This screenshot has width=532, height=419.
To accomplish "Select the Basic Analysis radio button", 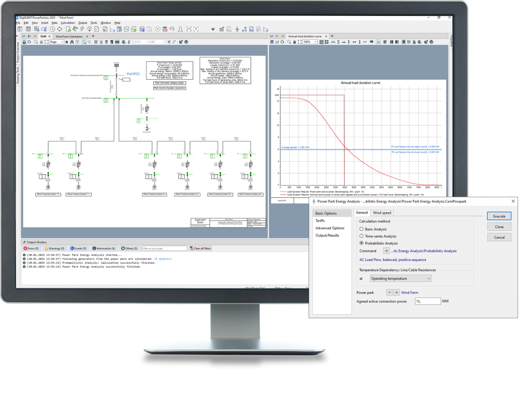I will (x=361, y=229).
